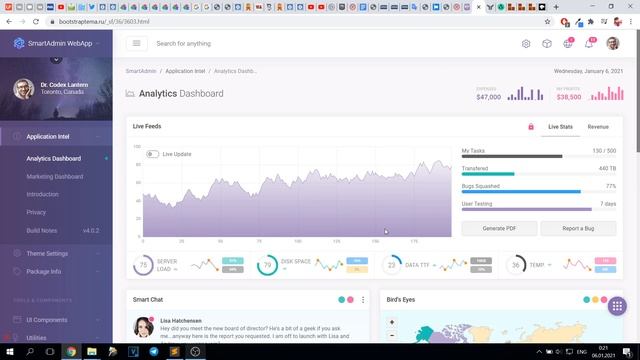Open Server Load dropdown arrow
Viewport: 640px width, 360px height.
click(176, 269)
